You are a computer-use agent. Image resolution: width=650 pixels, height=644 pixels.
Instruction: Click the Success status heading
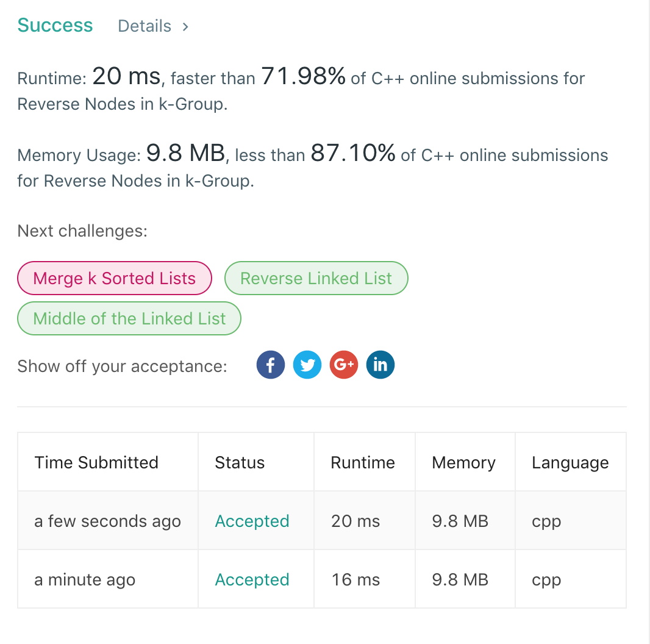coord(55,26)
